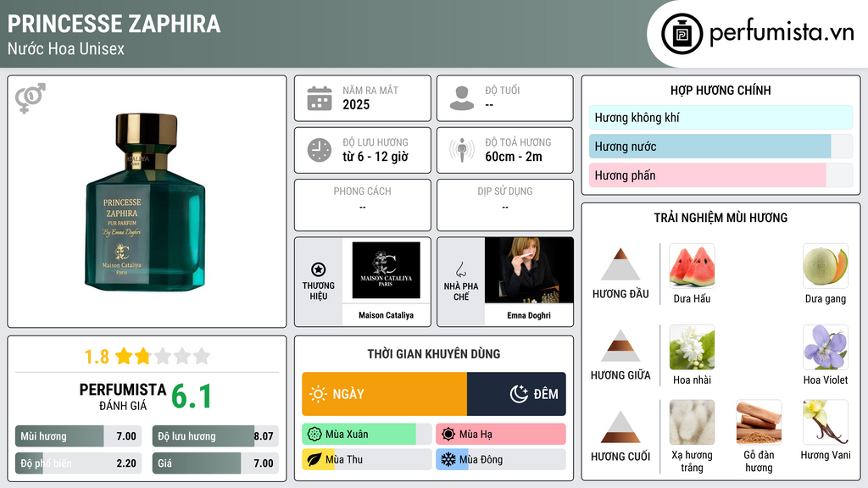
Task: Click the projection value 60cm - 2m
Action: click(514, 157)
